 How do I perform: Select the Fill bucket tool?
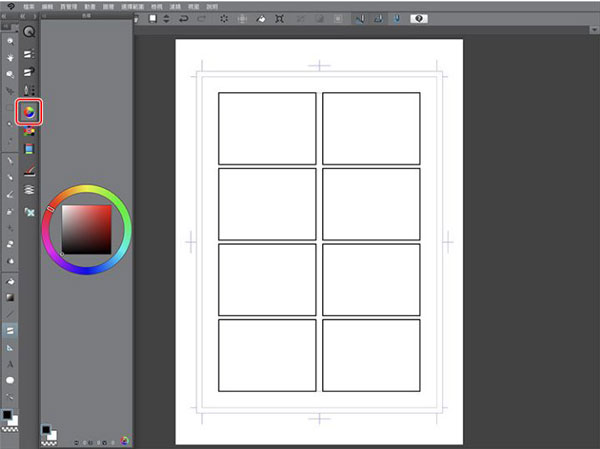click(x=10, y=281)
